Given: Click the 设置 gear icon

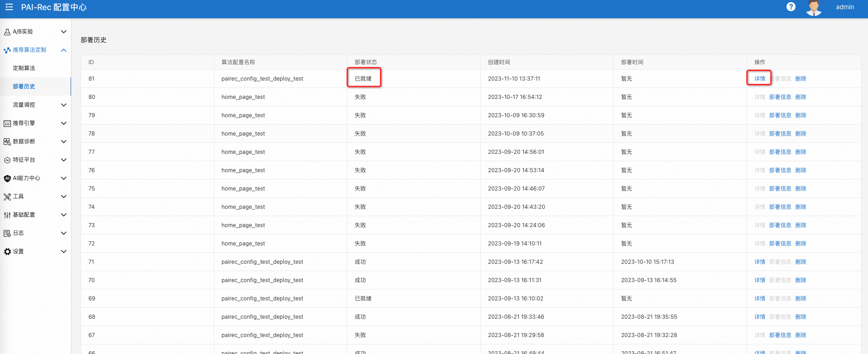Looking at the screenshot, I should (7, 251).
